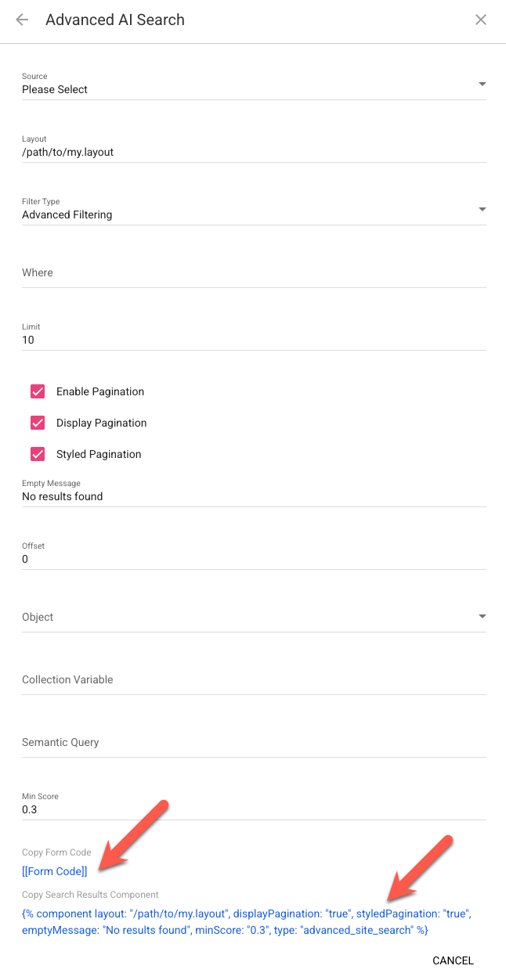Edit the Offset value
This screenshot has height=980, width=506.
click(x=157, y=559)
